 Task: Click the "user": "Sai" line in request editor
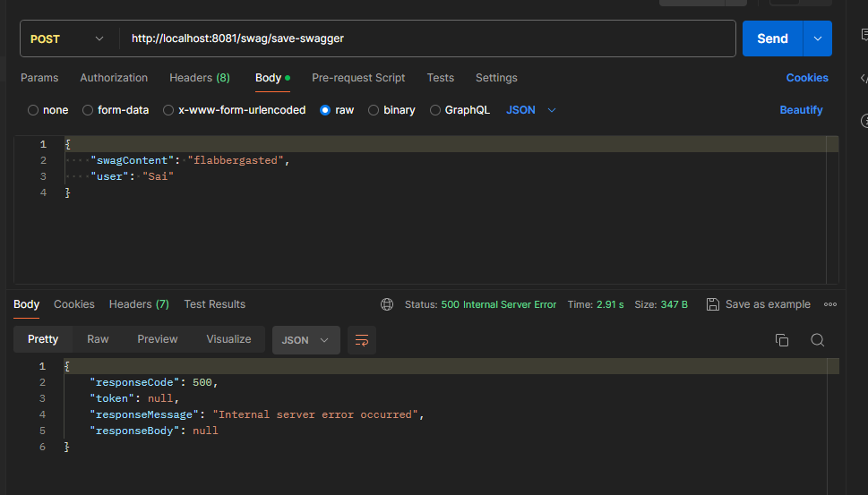click(133, 176)
